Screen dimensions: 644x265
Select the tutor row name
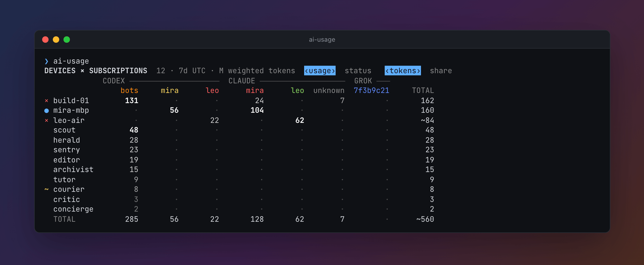64,180
